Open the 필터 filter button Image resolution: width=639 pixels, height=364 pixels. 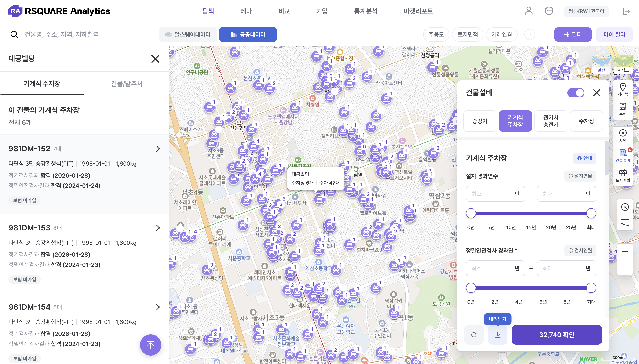click(573, 34)
